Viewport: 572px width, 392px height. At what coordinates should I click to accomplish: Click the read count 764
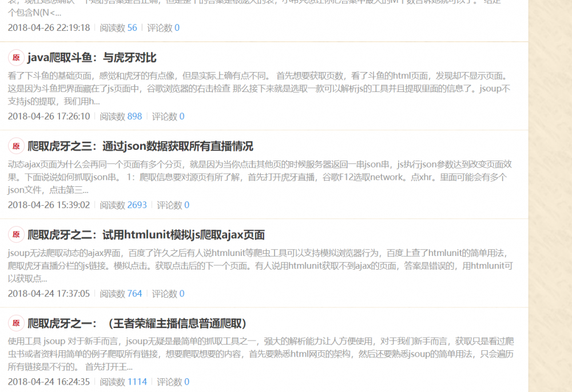pos(134,293)
